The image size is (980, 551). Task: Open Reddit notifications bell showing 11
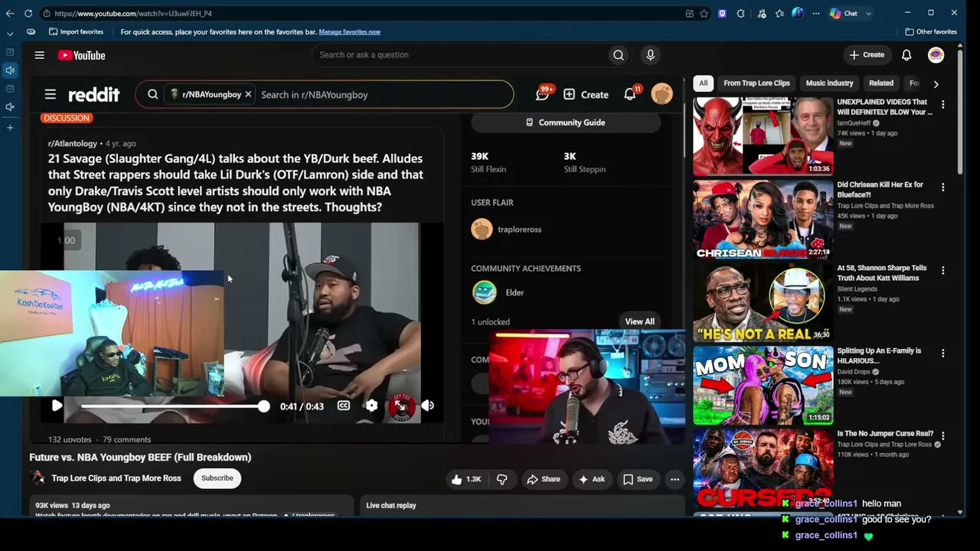pyautogui.click(x=630, y=94)
